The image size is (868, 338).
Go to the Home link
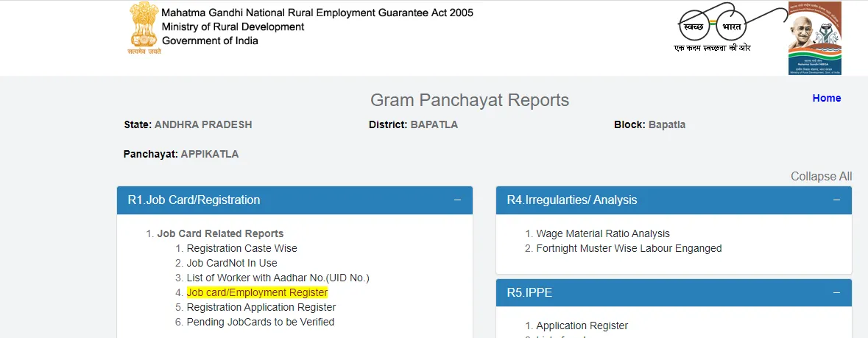pos(827,98)
